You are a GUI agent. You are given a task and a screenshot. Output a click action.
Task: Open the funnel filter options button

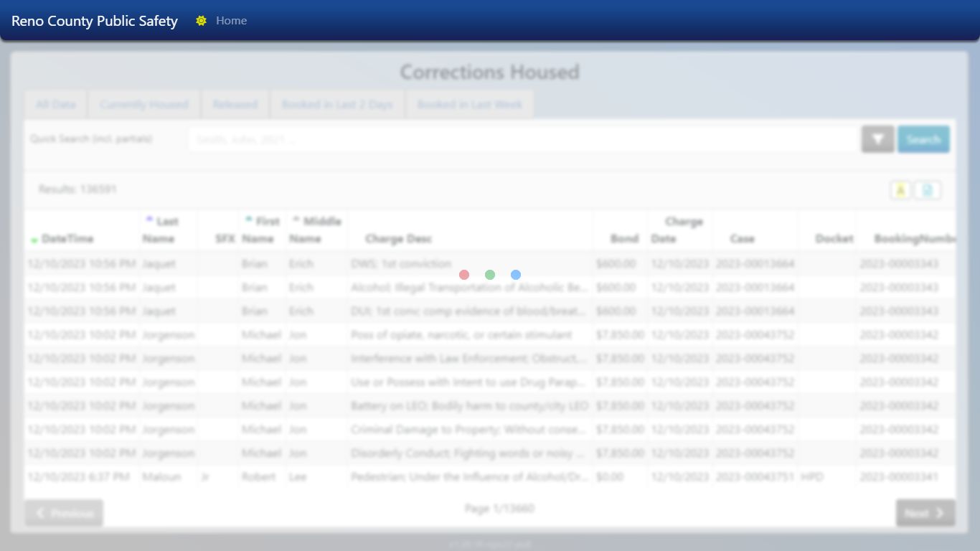tap(877, 139)
